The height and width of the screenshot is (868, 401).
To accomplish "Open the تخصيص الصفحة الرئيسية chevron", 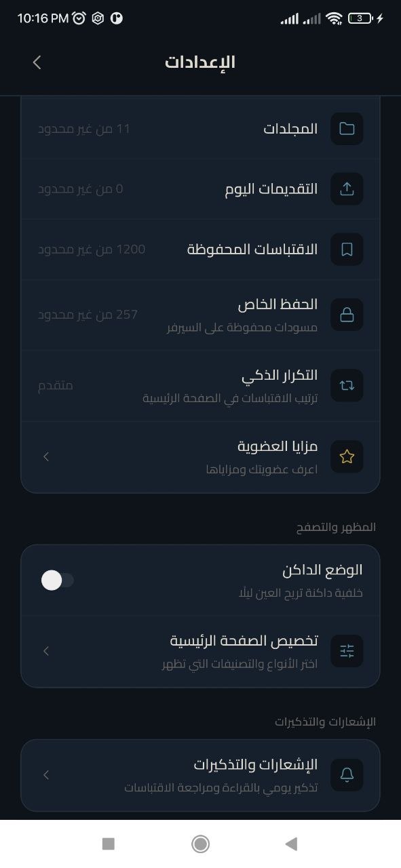I will coord(46,651).
